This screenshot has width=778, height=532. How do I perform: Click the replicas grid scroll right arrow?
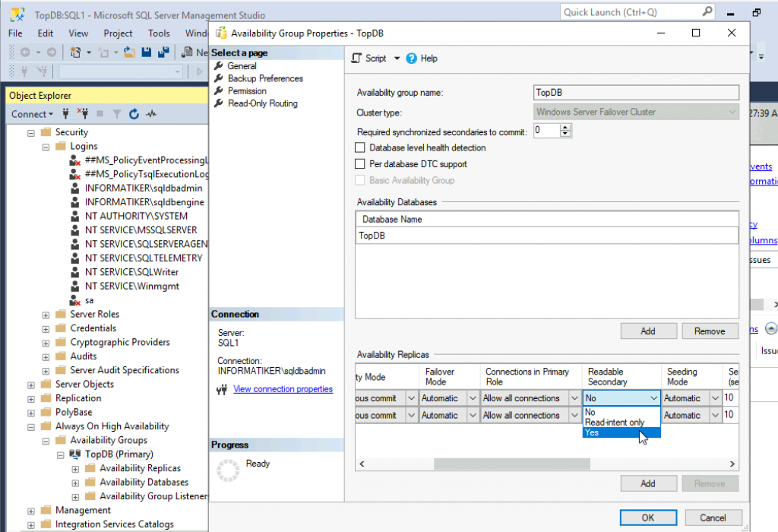coord(732,464)
